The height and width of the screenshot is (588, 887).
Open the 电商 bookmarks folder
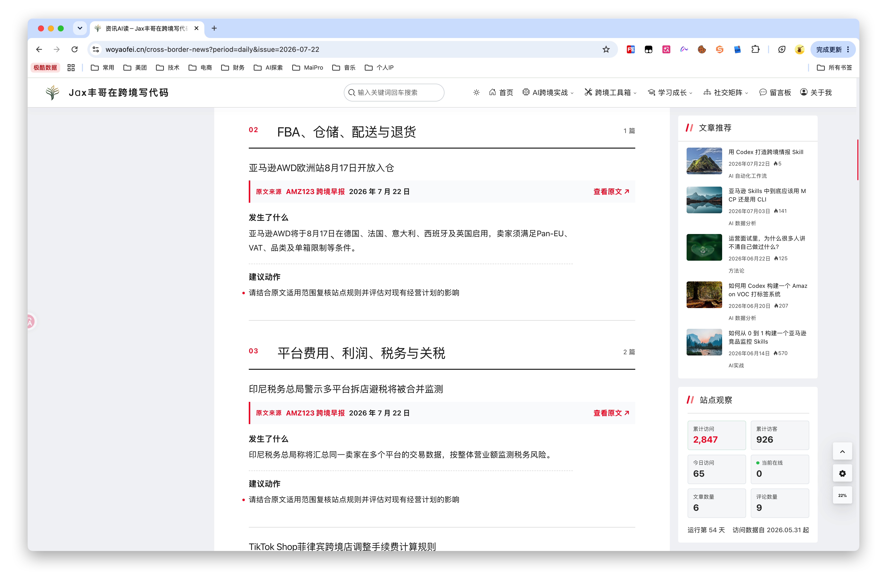200,67
